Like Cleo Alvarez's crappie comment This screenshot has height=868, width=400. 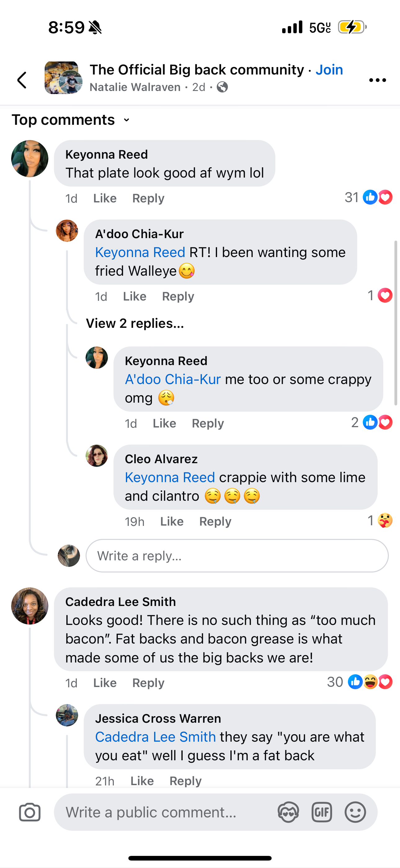[x=172, y=521]
